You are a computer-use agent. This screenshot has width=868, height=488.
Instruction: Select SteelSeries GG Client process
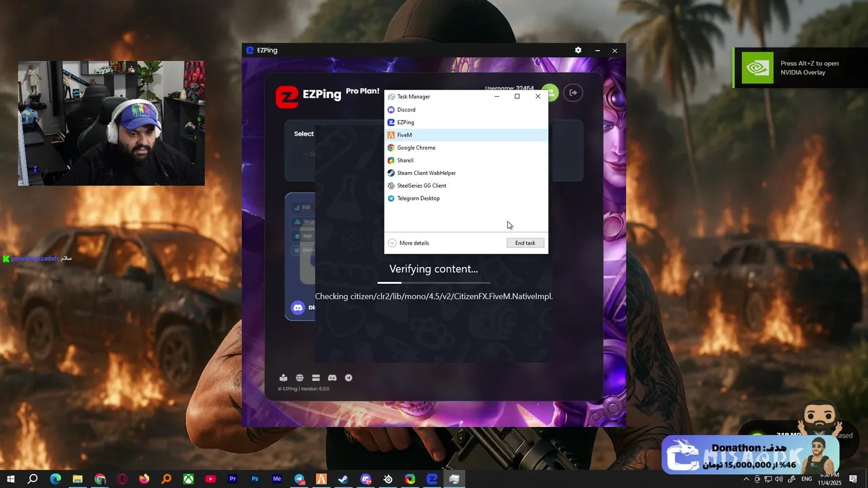[466, 186]
